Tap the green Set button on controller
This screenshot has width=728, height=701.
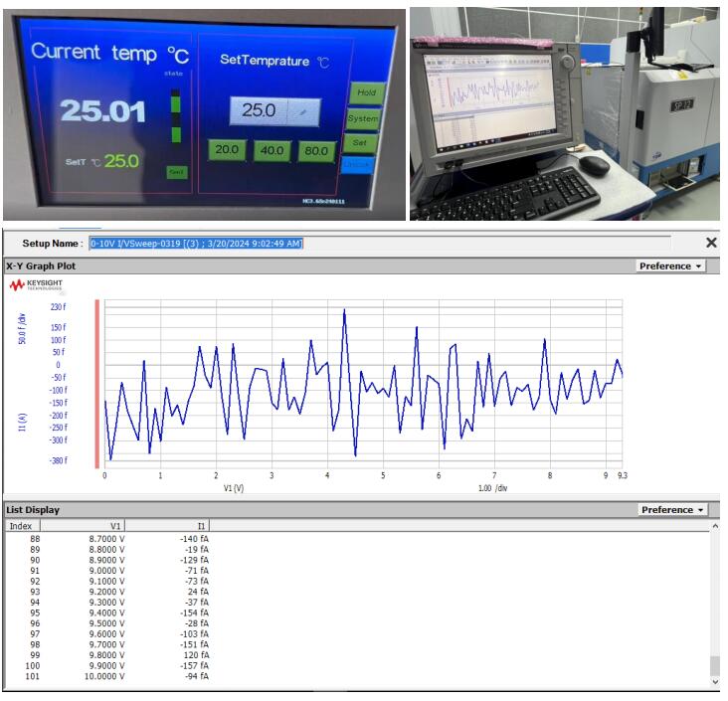[360, 143]
